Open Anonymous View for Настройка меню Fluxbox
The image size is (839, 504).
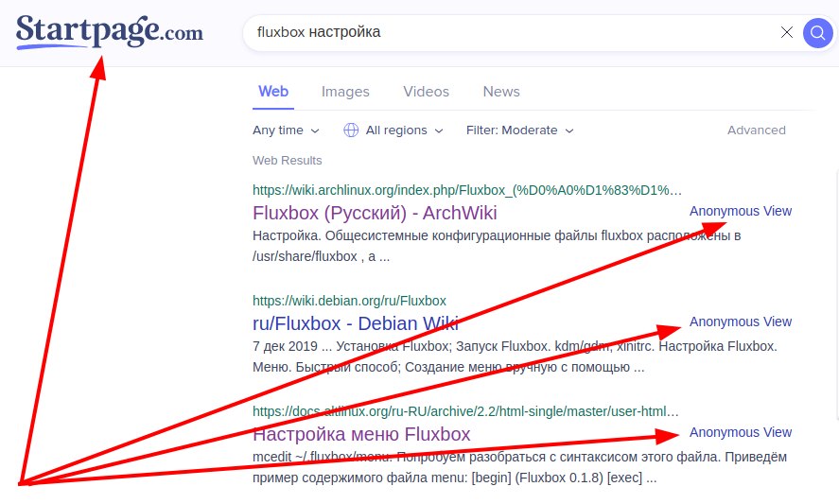pos(740,432)
